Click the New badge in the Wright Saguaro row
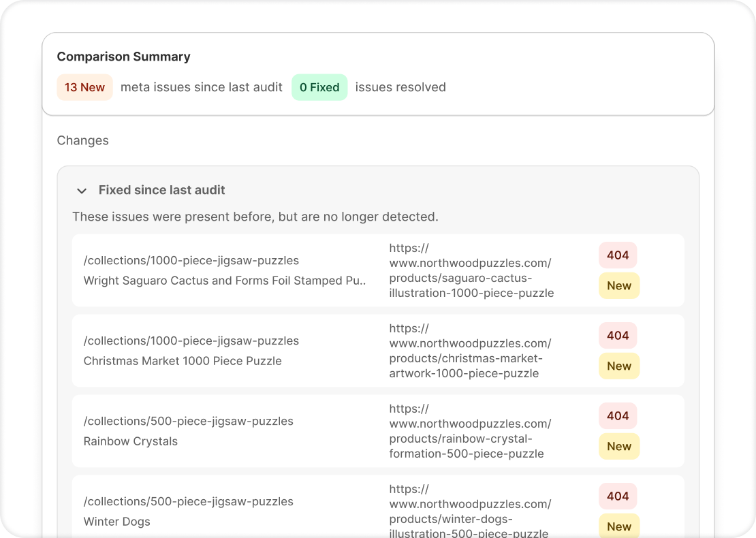 (x=618, y=286)
